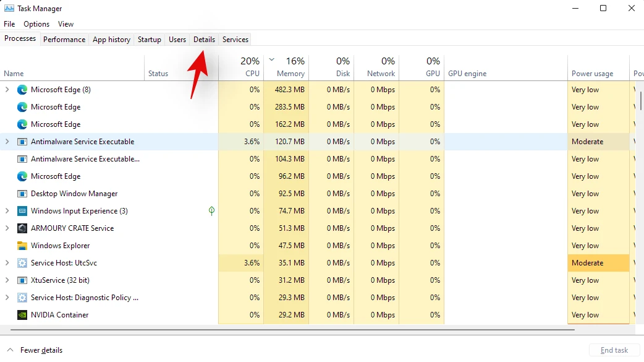The height and width of the screenshot is (362, 644).
Task: Switch to the Details tab
Action: pyautogui.click(x=204, y=40)
